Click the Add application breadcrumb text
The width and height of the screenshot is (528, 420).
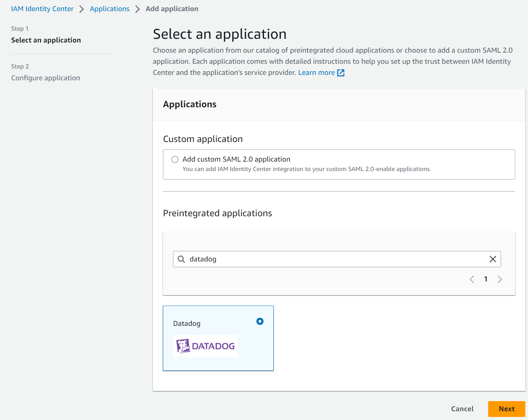tap(172, 9)
